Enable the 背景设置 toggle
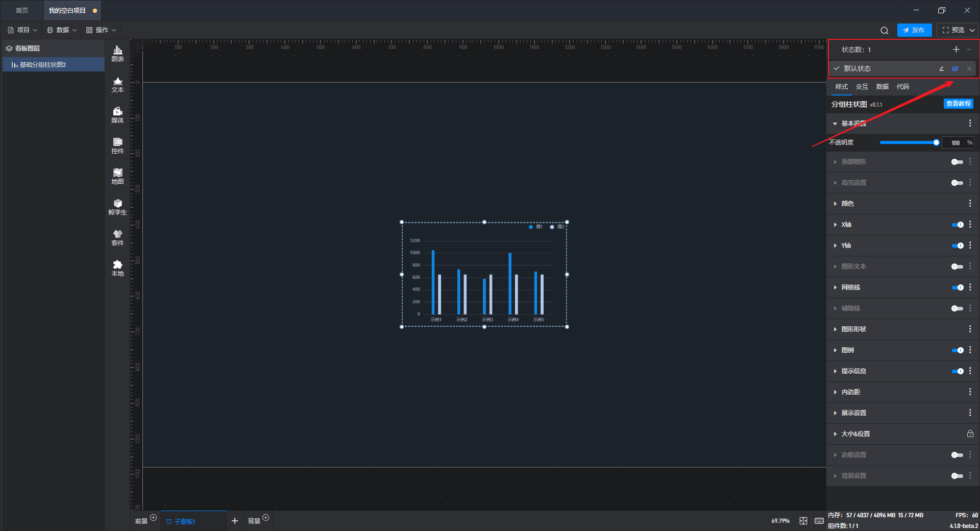 click(957, 476)
